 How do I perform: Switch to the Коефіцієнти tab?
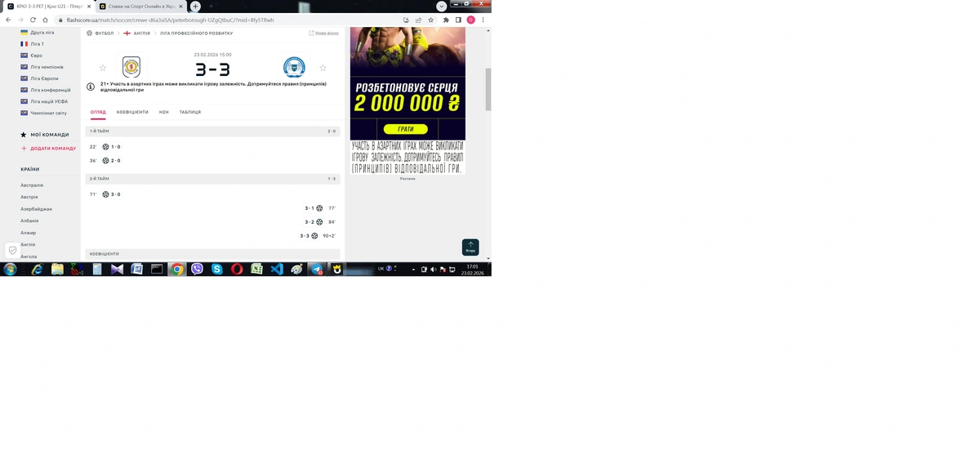pyautogui.click(x=132, y=112)
